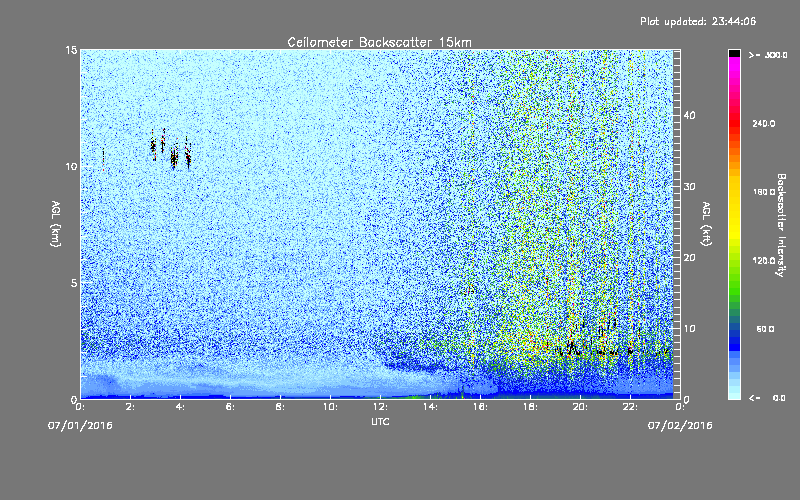Click the '30' kft tick on right axis

[x=689, y=186]
